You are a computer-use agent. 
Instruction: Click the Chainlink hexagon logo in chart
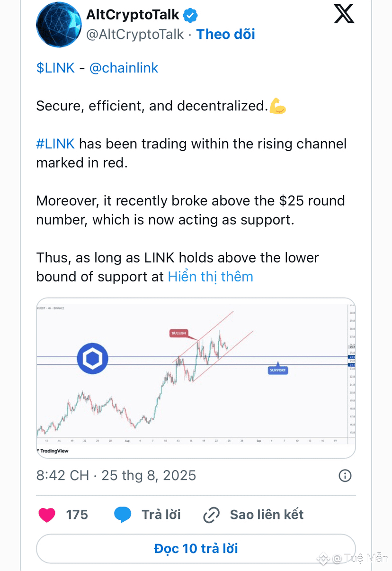coord(93,359)
